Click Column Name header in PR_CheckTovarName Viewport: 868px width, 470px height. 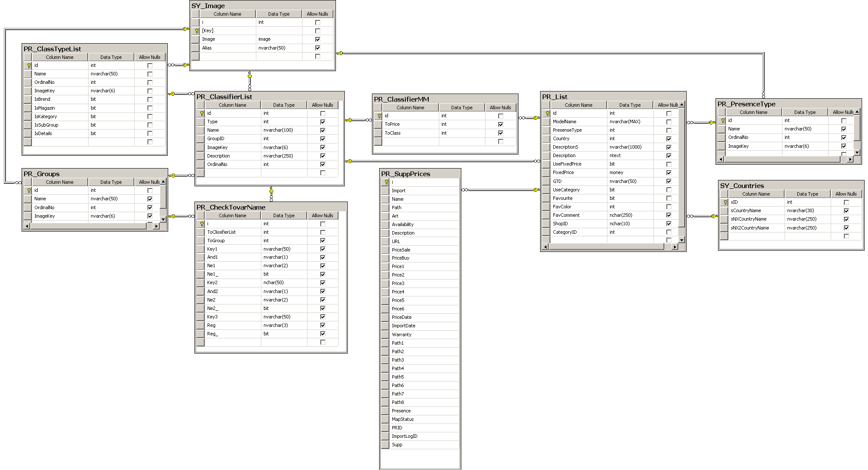(232, 216)
